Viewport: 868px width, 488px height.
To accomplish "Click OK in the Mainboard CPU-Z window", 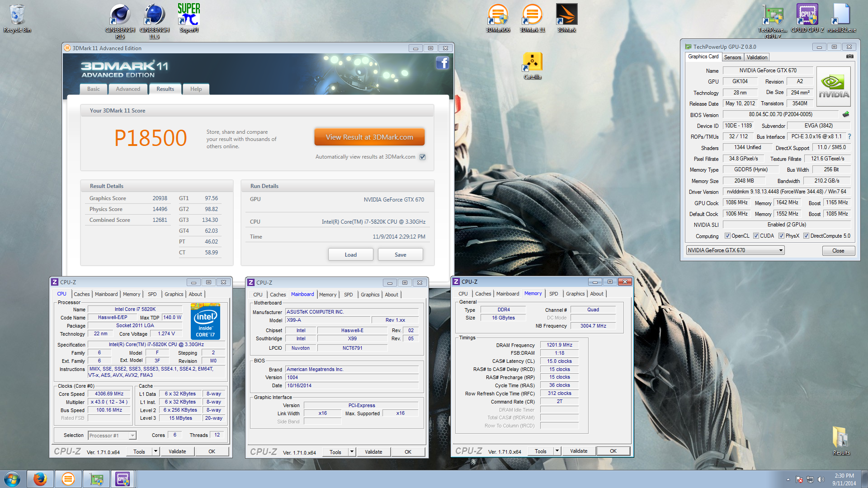I will coord(408,452).
